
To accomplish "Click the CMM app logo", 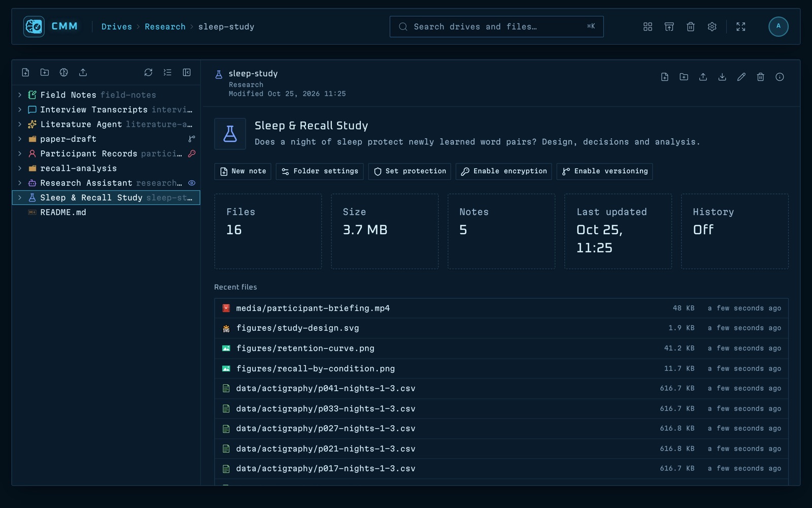I will pos(34,26).
